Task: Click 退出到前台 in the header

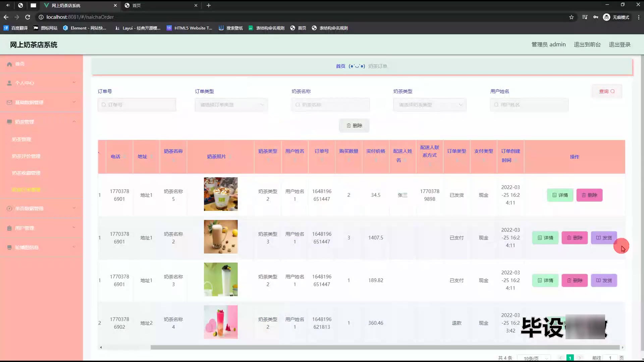Action: pyautogui.click(x=587, y=45)
